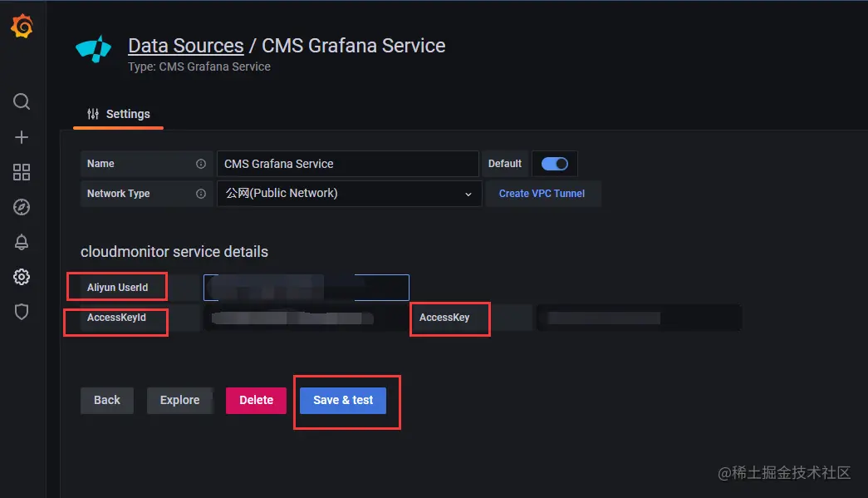Click the Back button

click(107, 400)
